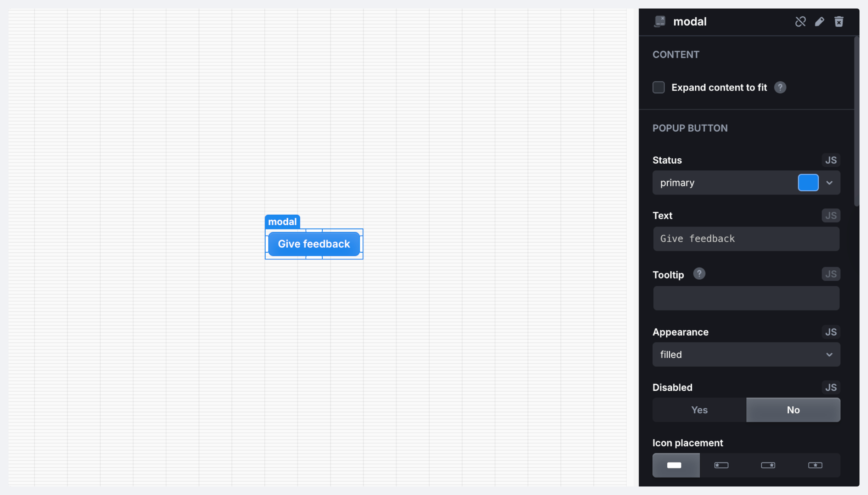Set Disabled to Yes
The height and width of the screenshot is (495, 868).
pyautogui.click(x=699, y=410)
